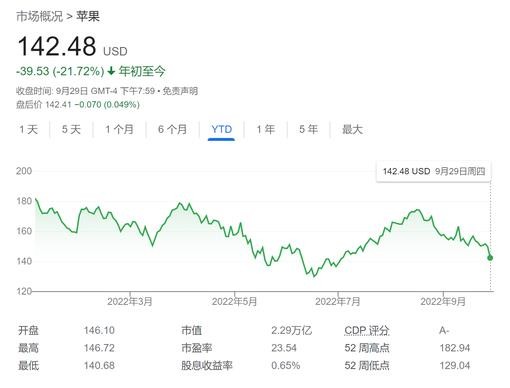This screenshot has height=388, width=510.
Task: Select the 最大 range tab
Action: pos(352,129)
